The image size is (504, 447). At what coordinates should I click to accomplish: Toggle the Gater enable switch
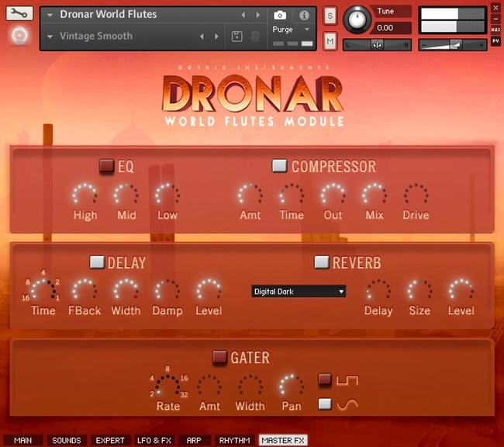point(220,358)
